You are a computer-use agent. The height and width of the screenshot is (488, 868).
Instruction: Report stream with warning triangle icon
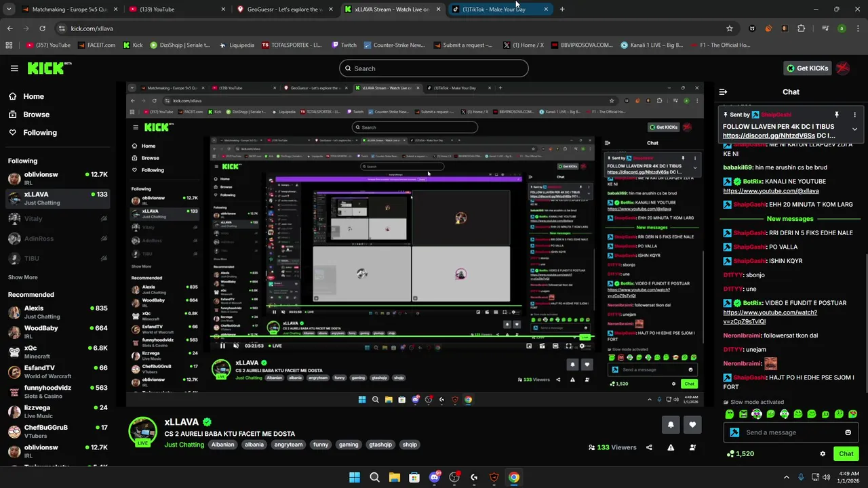[671, 447]
